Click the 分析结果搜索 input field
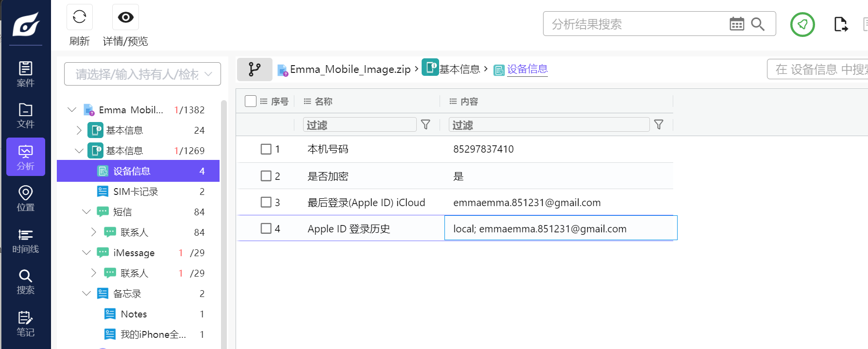This screenshot has height=349, width=868. coord(636,24)
